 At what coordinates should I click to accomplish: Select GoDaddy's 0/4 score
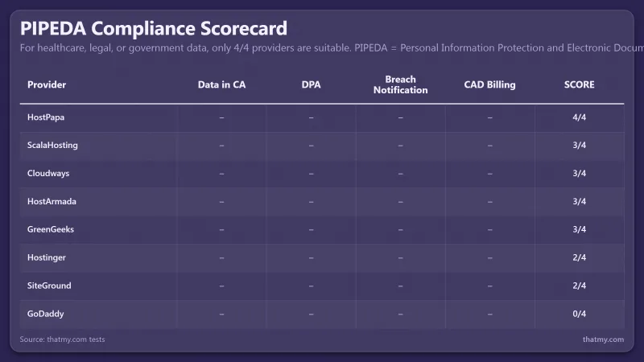579,314
